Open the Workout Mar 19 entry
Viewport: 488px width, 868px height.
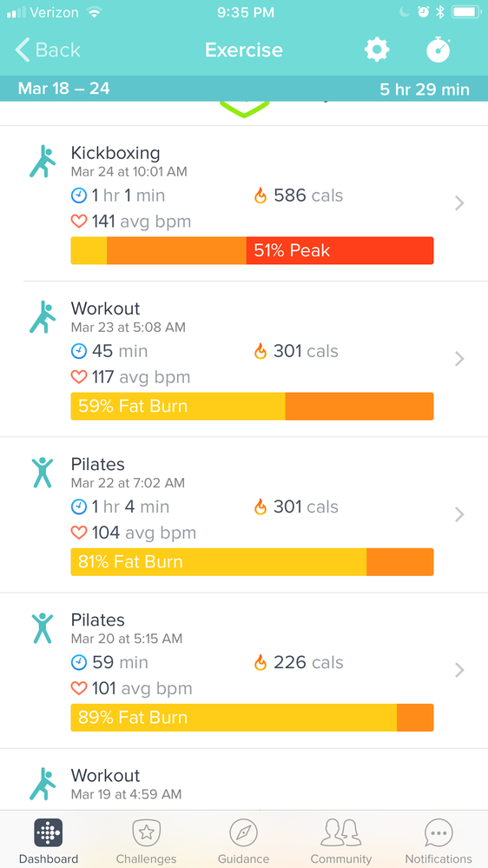(244, 780)
